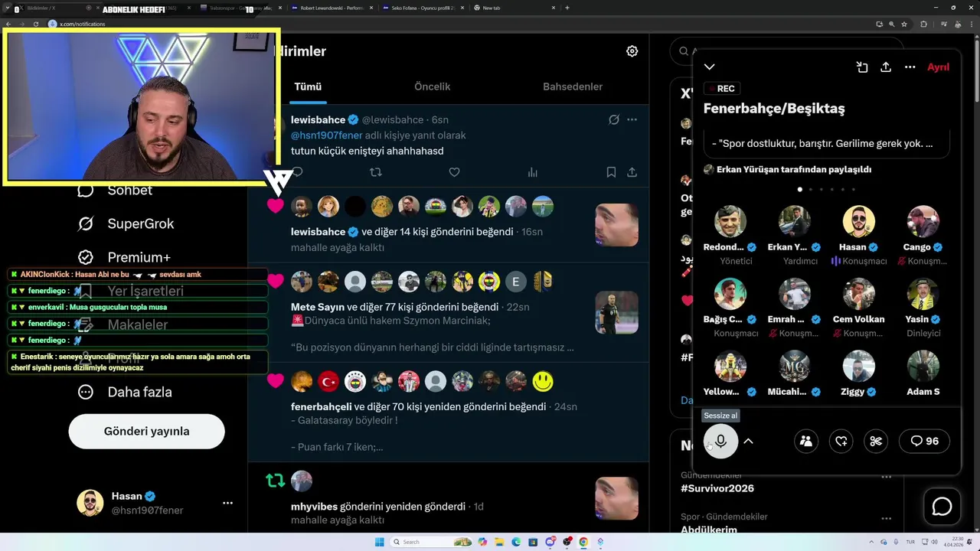View analytics of lewisbahce's reply
This screenshot has width=980, height=551.
(533, 172)
